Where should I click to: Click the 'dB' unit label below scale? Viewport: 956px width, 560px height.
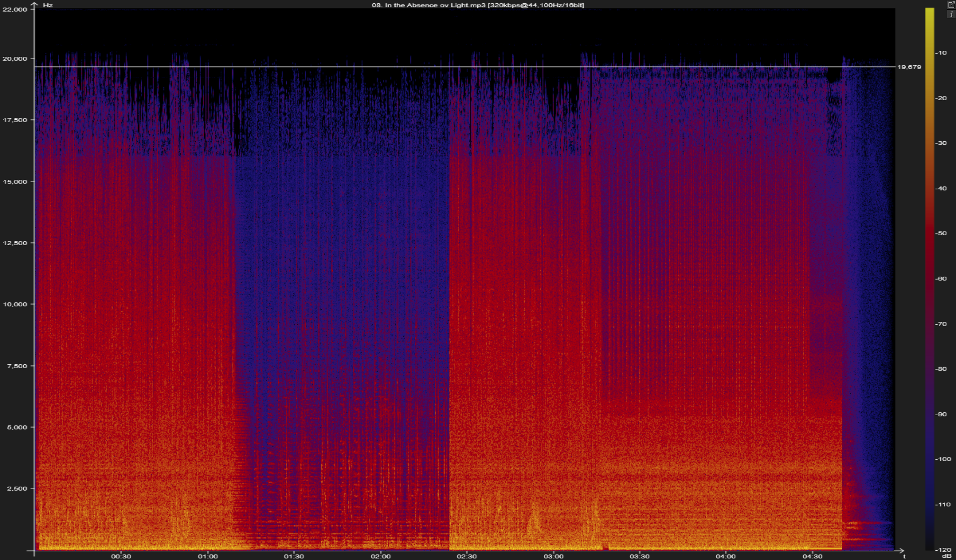click(946, 556)
